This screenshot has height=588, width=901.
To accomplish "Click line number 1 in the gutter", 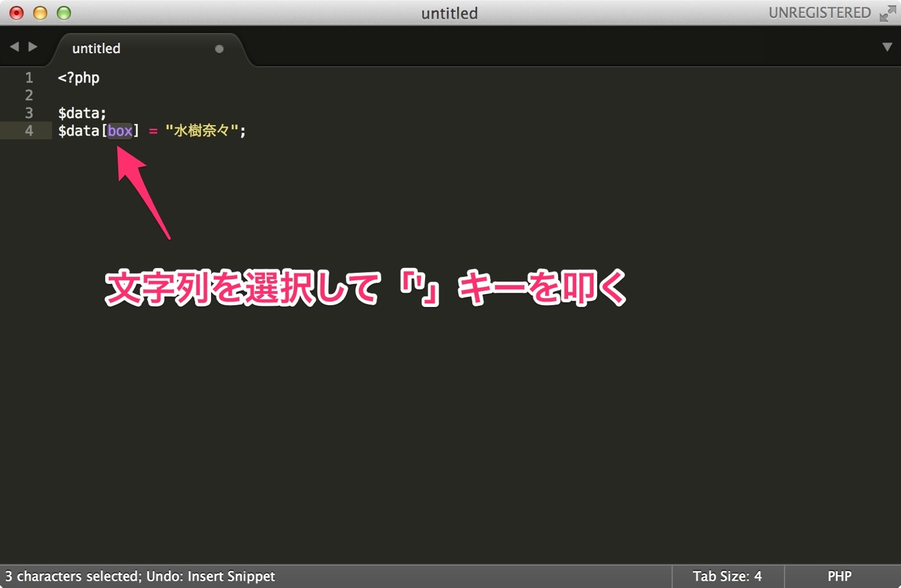I will 29,77.
